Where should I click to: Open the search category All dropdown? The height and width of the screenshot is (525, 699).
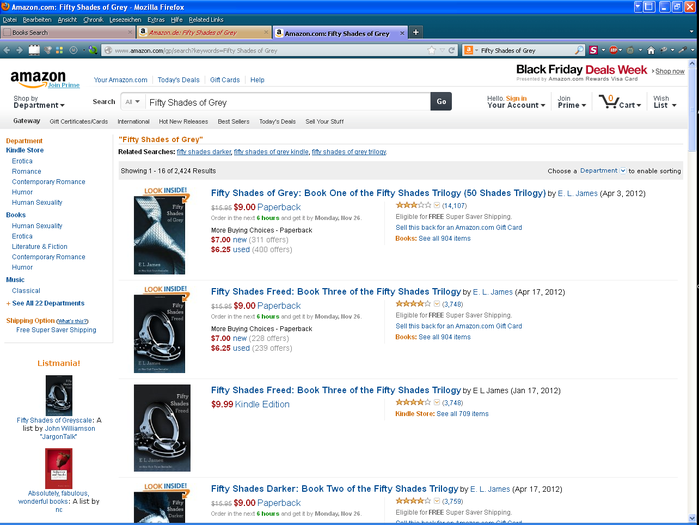tap(132, 102)
